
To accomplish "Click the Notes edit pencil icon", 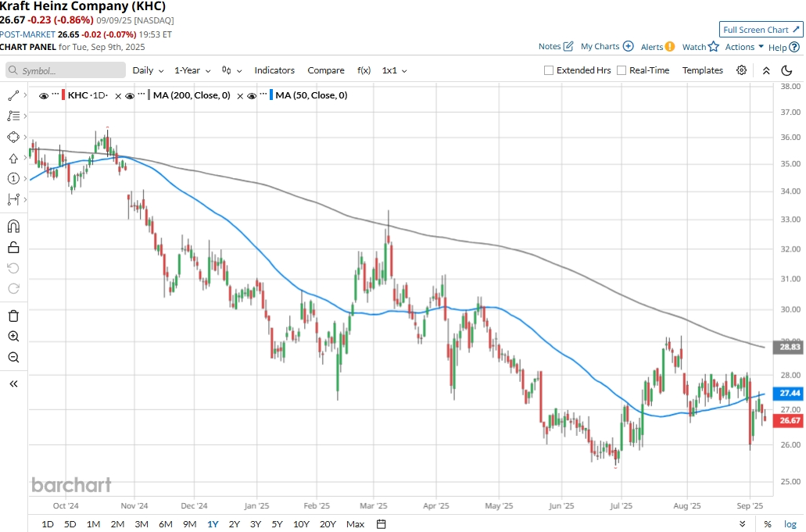I will coord(568,46).
